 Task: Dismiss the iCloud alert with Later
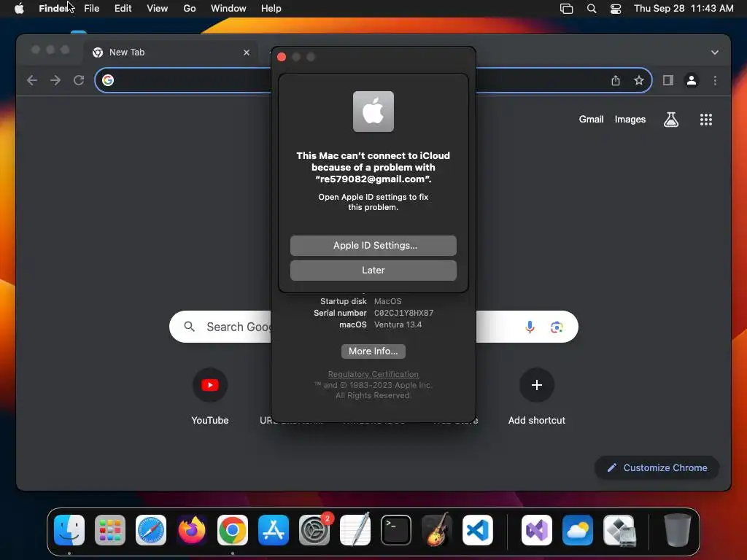coord(373,270)
